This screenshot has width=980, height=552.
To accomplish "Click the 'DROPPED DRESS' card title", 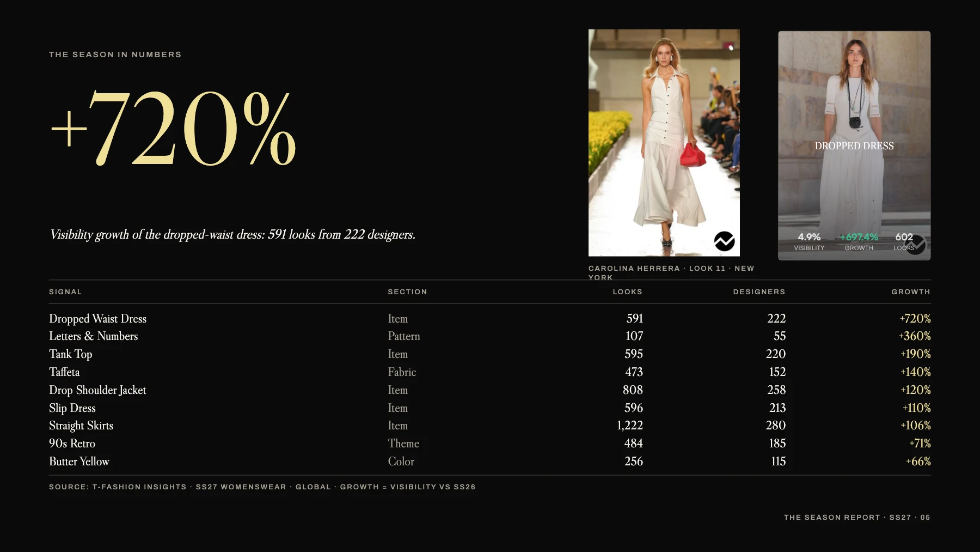I will 854,146.
